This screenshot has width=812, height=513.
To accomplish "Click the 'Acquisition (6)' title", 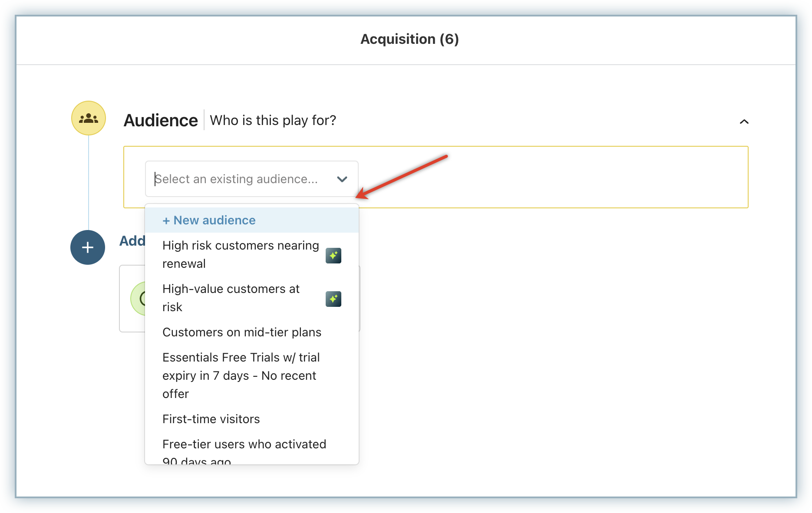I will 409,39.
